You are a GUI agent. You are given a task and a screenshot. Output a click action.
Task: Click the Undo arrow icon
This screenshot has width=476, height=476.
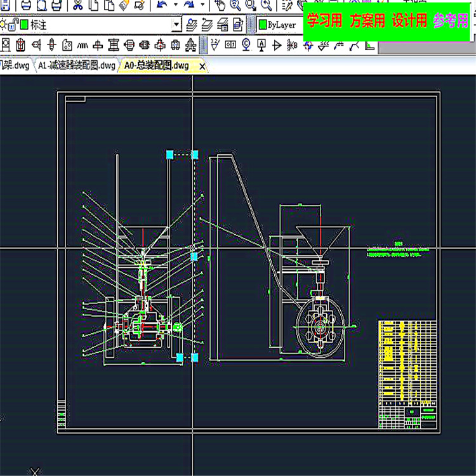162,5
